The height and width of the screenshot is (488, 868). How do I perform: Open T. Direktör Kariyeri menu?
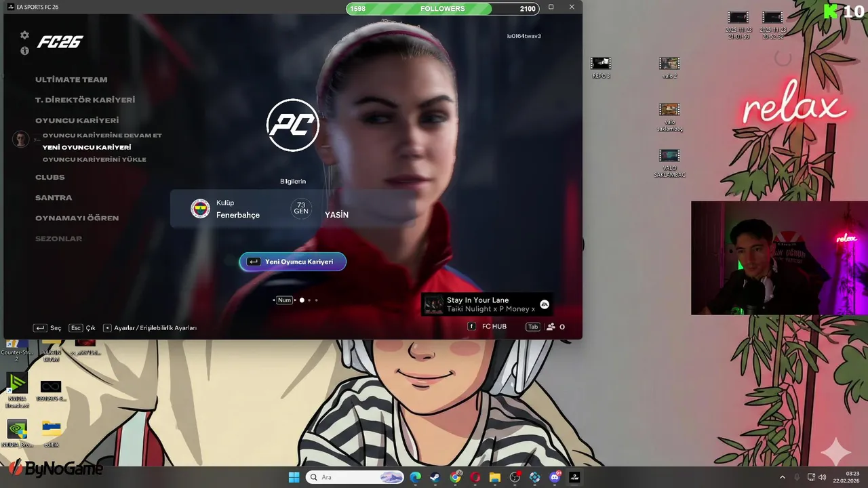[x=85, y=100]
